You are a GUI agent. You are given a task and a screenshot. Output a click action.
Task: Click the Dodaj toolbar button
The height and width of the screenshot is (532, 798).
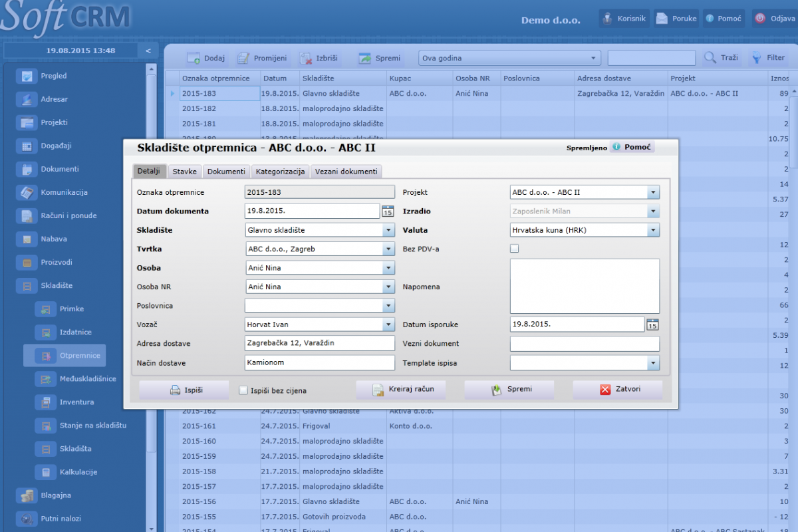(205, 58)
